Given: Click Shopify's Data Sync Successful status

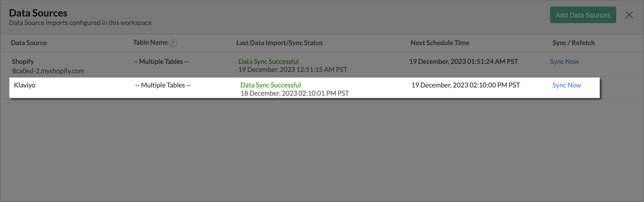Looking at the screenshot, I should point(268,62).
